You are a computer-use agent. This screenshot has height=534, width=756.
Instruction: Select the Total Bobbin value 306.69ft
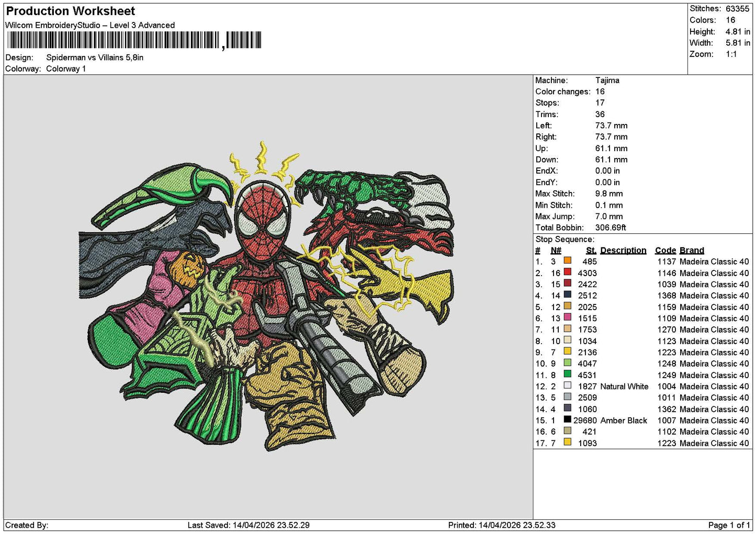[x=611, y=228]
